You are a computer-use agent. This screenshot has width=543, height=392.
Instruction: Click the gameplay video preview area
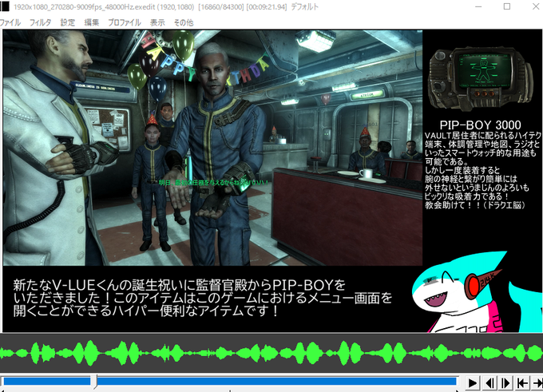(212, 148)
